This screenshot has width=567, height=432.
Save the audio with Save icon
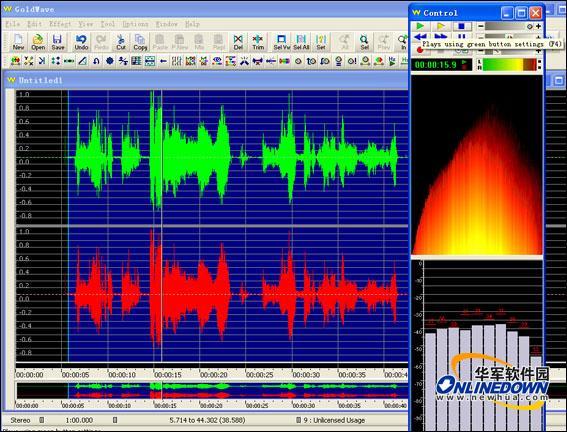click(57, 42)
